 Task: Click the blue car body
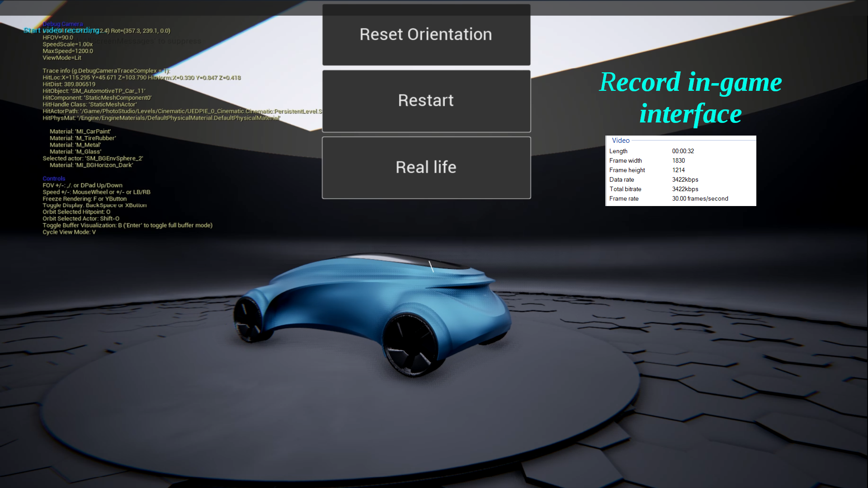pyautogui.click(x=357, y=296)
